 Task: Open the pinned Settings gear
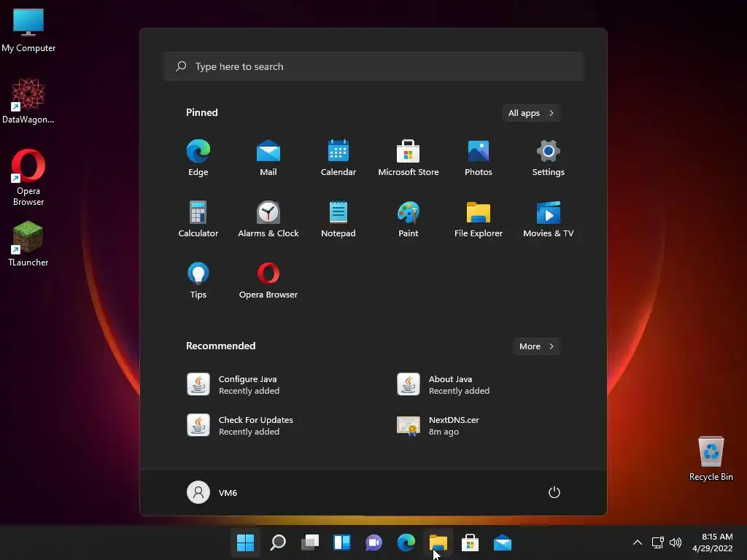click(x=549, y=157)
